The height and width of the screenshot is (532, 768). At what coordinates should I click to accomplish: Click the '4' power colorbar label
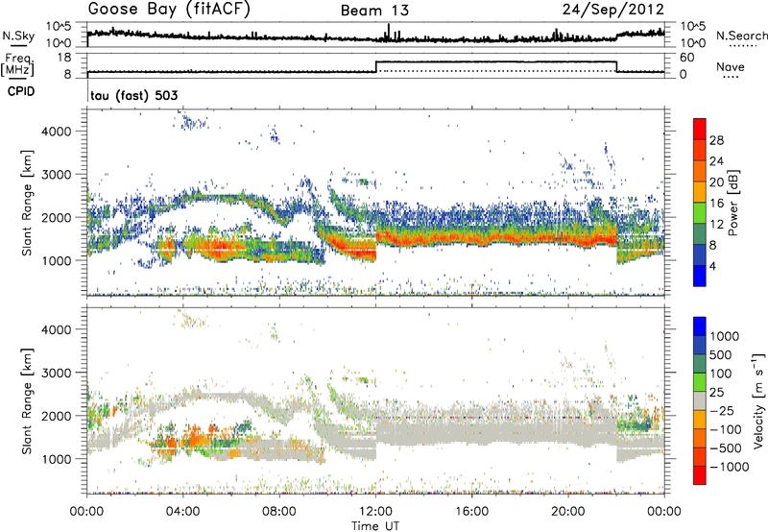tap(712, 267)
